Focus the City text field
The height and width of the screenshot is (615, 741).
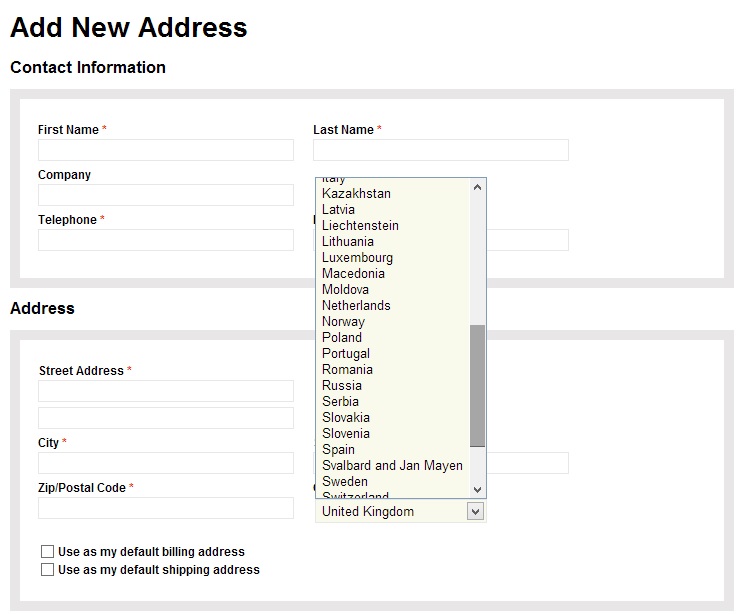click(166, 464)
